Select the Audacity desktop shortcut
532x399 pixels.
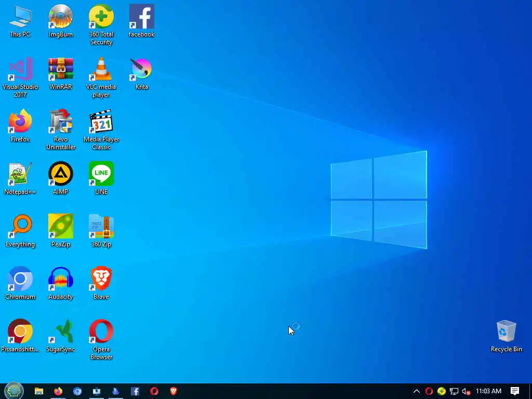point(60,284)
